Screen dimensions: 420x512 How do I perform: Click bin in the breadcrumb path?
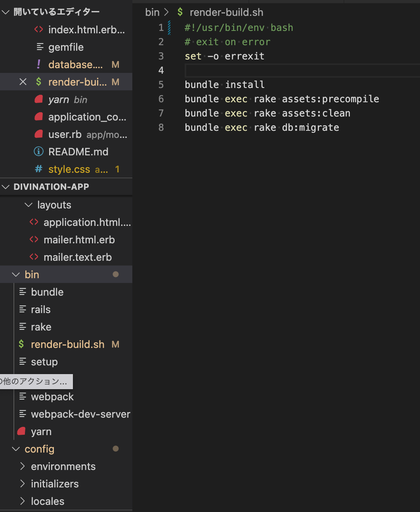pyautogui.click(x=152, y=12)
